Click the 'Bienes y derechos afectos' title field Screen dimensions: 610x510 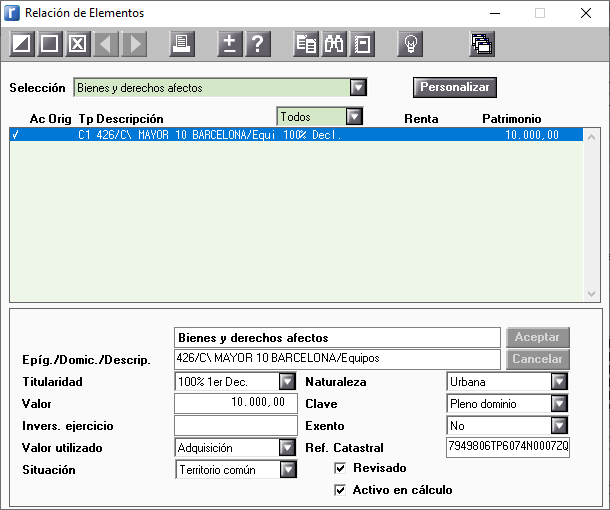(x=337, y=337)
